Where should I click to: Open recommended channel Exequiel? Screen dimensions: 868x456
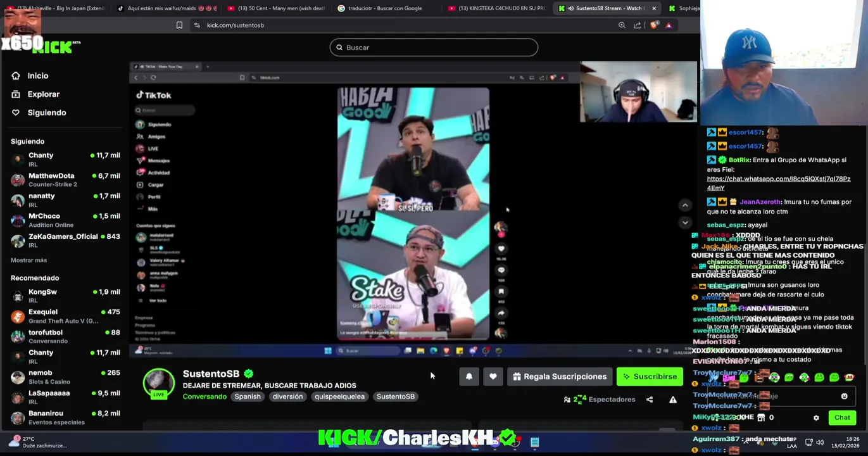pyautogui.click(x=66, y=316)
